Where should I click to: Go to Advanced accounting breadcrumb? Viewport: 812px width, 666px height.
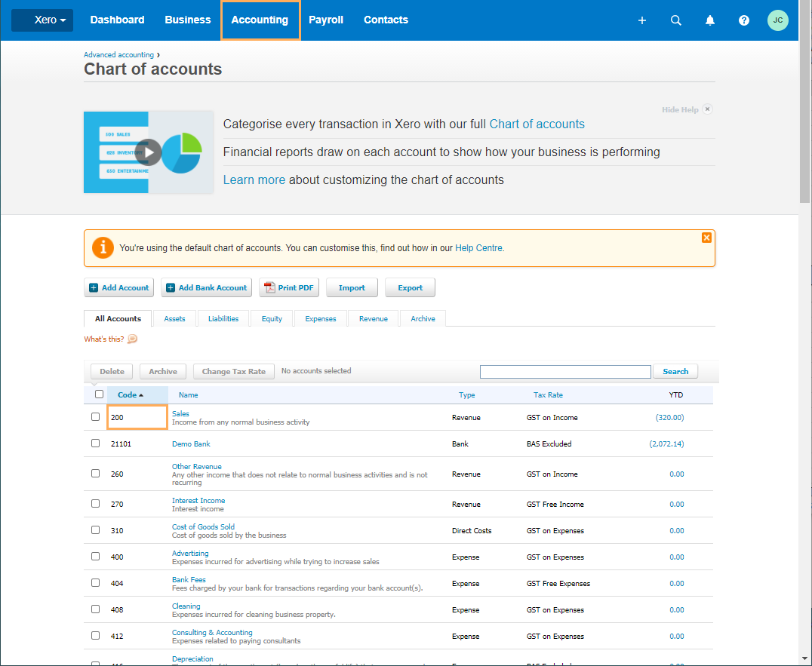[119, 55]
